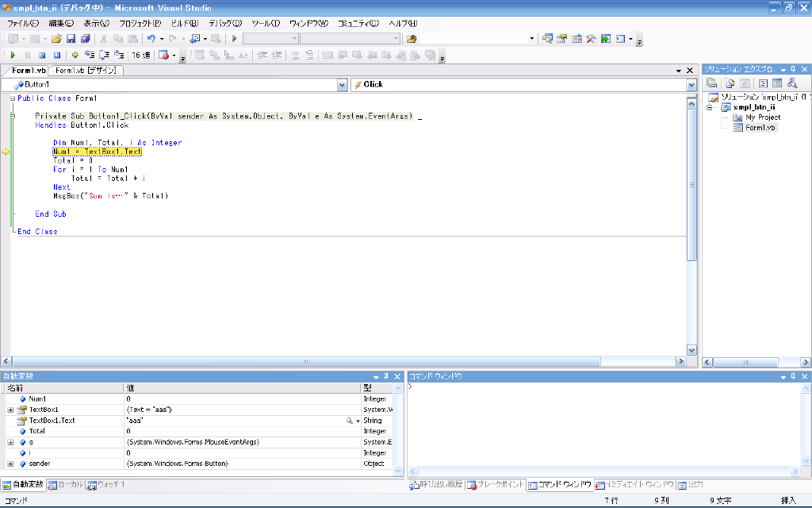The height and width of the screenshot is (508, 812).
Task: Step Out of the current procedure
Action: [119, 55]
